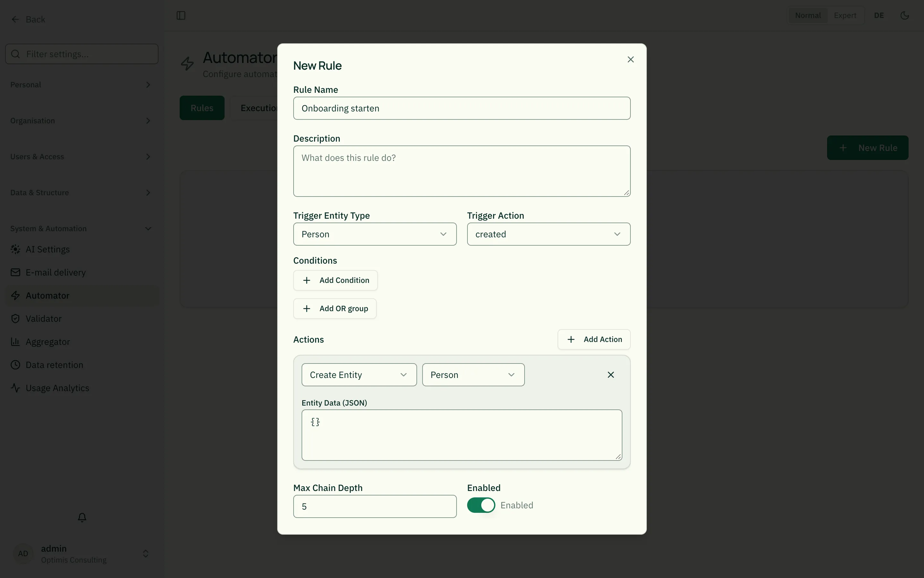Open Trigger Entity Type dropdown

click(x=375, y=234)
